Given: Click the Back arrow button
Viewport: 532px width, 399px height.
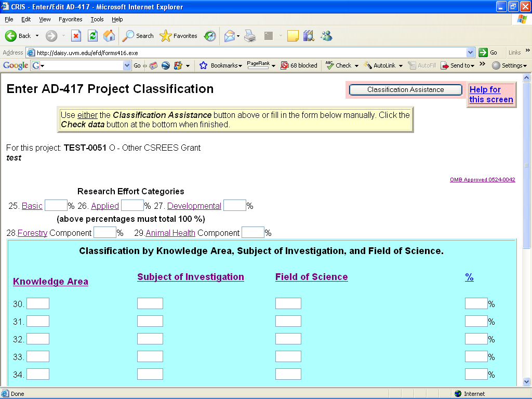Looking at the screenshot, I should (x=18, y=36).
